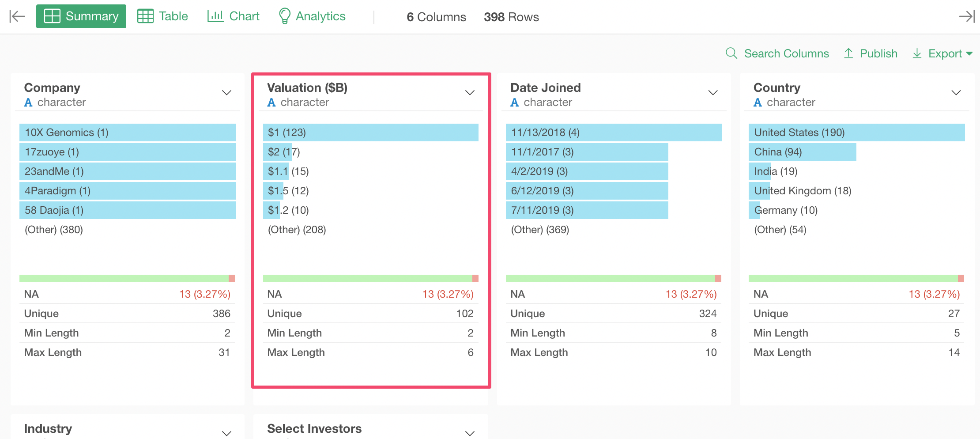
Task: Open the Company column dropdown menu
Action: 226,93
